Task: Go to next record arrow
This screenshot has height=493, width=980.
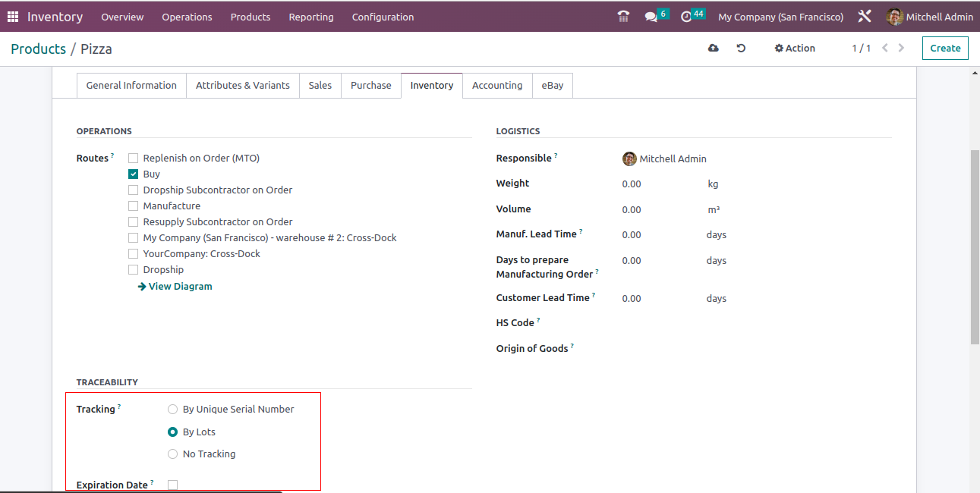Action: click(x=901, y=49)
